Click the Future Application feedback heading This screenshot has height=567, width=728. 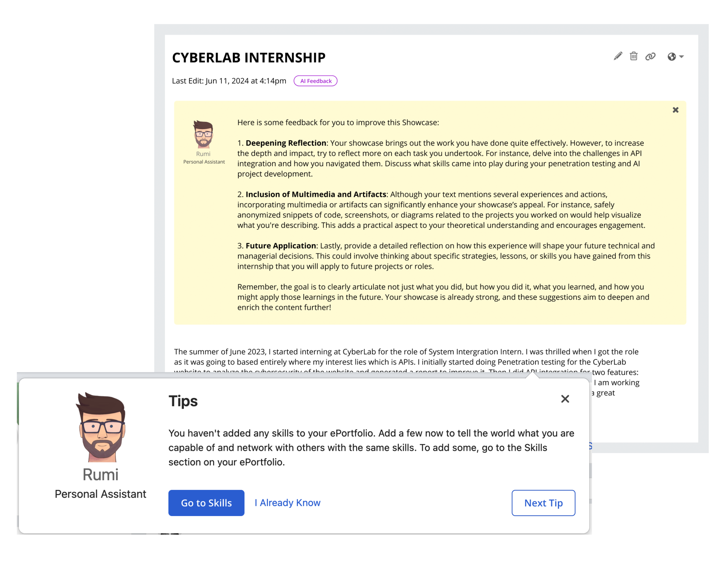pos(281,246)
